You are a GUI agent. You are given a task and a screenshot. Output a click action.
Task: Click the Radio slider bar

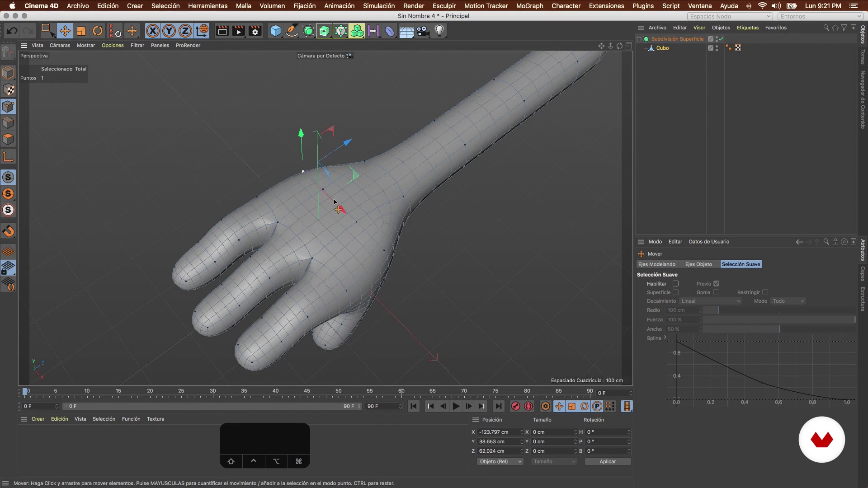click(x=778, y=310)
